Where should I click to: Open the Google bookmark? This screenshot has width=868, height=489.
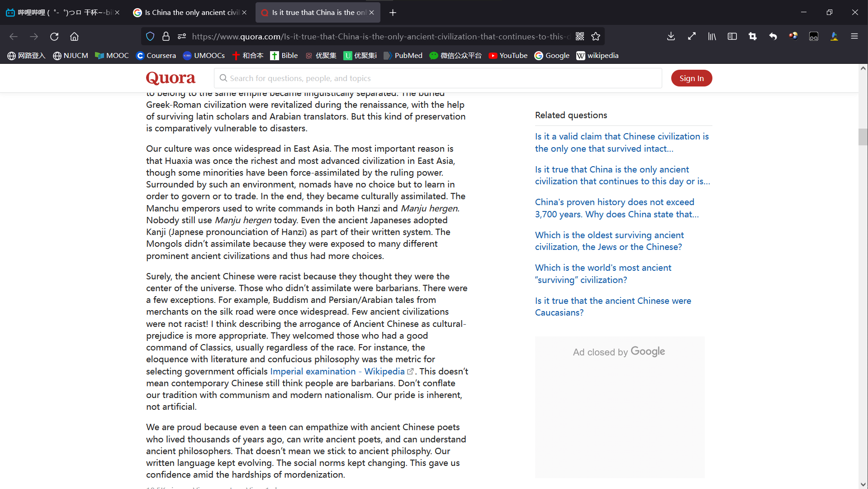(552, 56)
